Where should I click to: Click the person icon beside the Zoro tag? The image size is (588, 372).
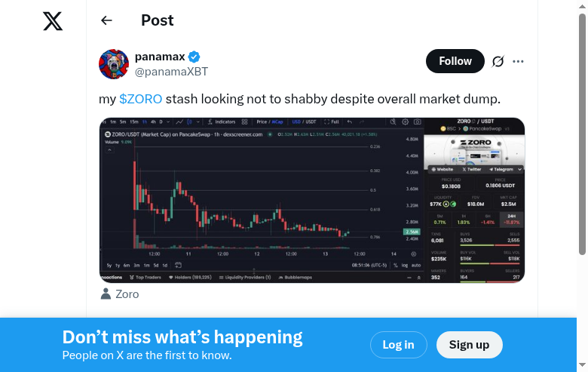pos(106,294)
